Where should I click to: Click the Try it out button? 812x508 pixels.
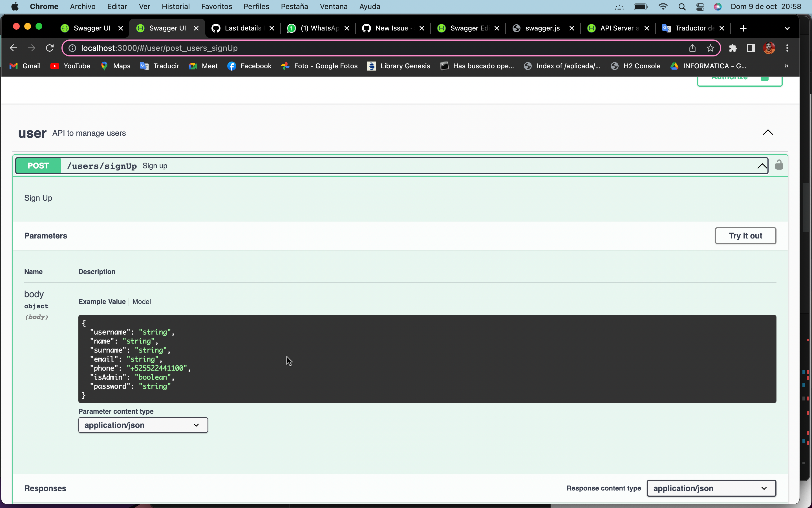pos(745,236)
